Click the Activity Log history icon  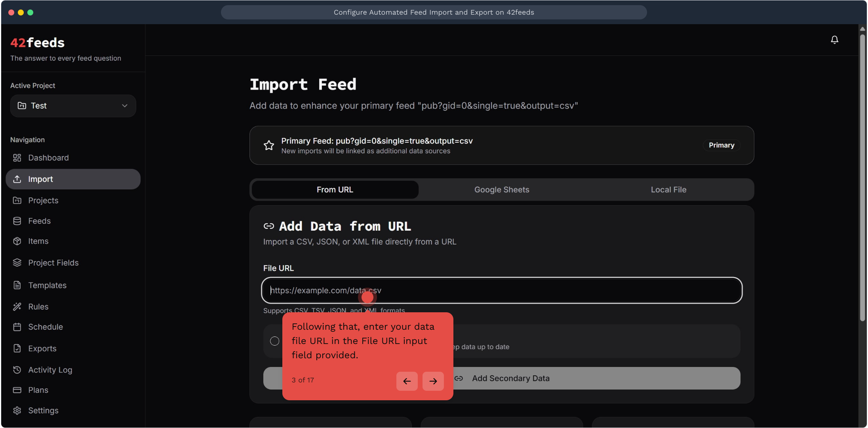click(17, 370)
